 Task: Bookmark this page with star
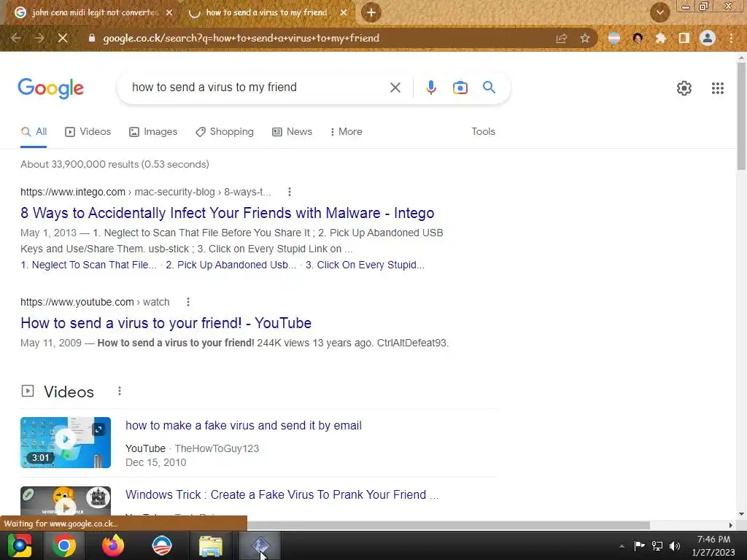[x=585, y=38]
